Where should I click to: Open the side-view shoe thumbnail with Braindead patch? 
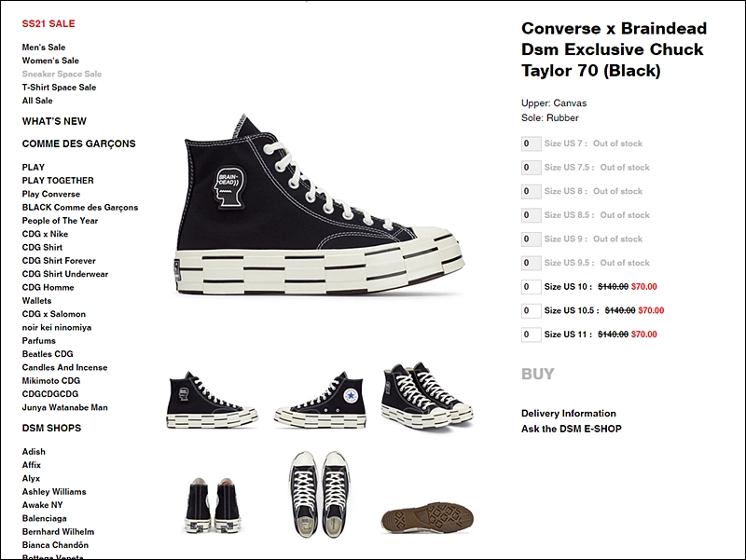point(213,400)
